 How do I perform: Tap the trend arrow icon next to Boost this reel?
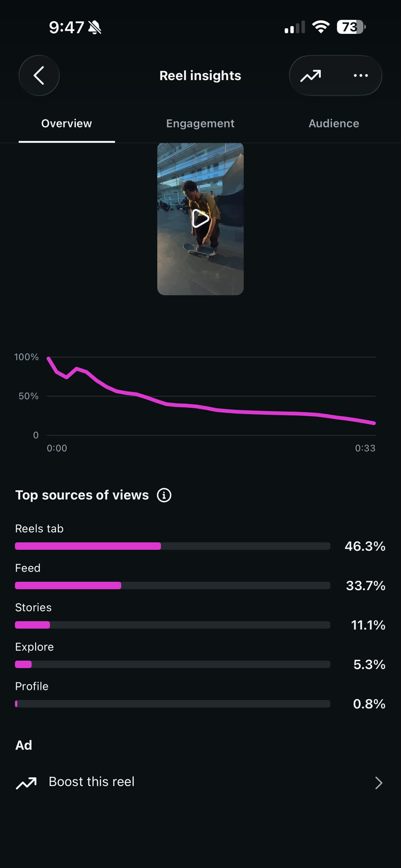tap(26, 783)
